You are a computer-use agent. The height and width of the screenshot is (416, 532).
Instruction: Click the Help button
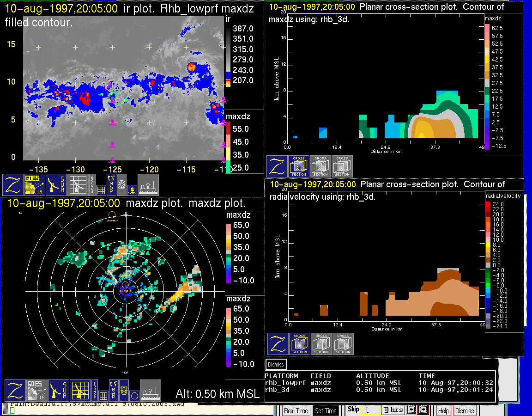tap(443, 410)
